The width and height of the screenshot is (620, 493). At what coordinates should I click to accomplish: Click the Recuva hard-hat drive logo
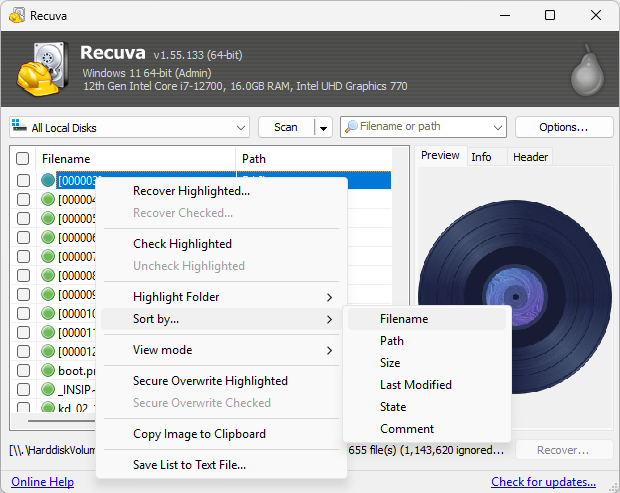tap(42, 68)
